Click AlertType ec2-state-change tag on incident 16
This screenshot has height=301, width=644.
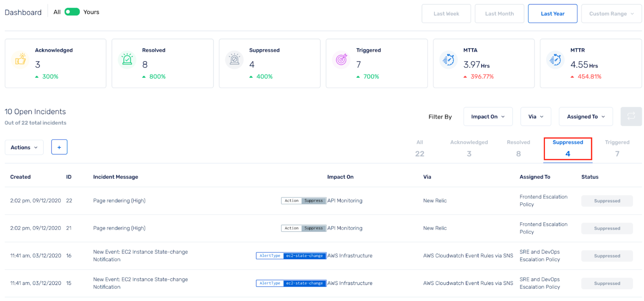291,256
